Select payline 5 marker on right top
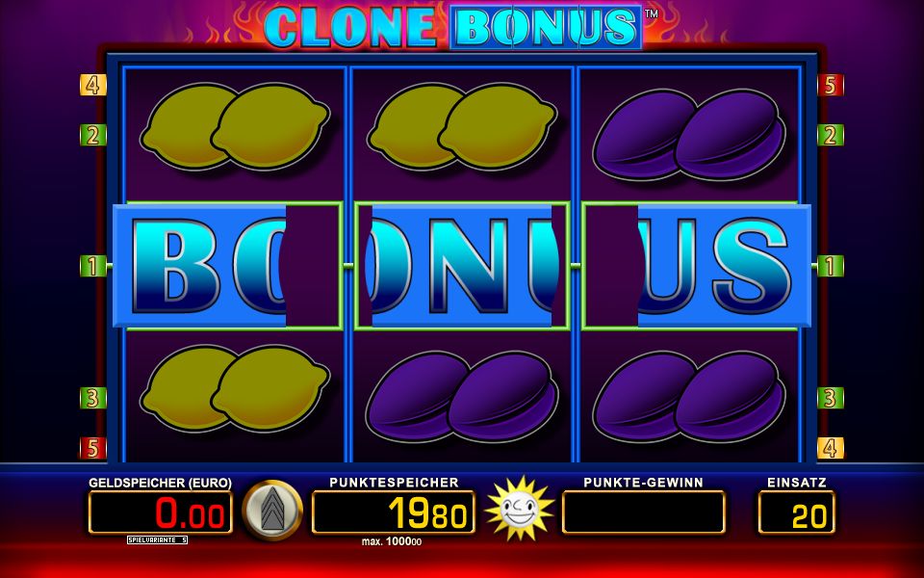Image resolution: width=924 pixels, height=578 pixels. coord(831,85)
